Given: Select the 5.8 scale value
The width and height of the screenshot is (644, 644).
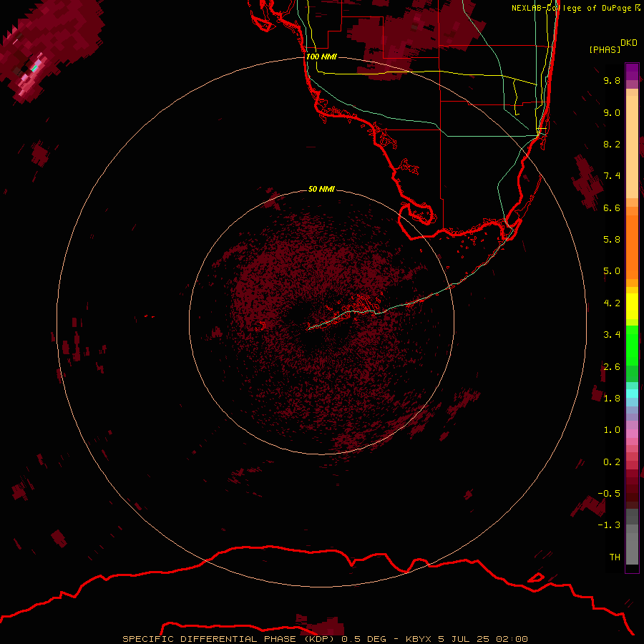Looking at the screenshot, I should tap(612, 240).
